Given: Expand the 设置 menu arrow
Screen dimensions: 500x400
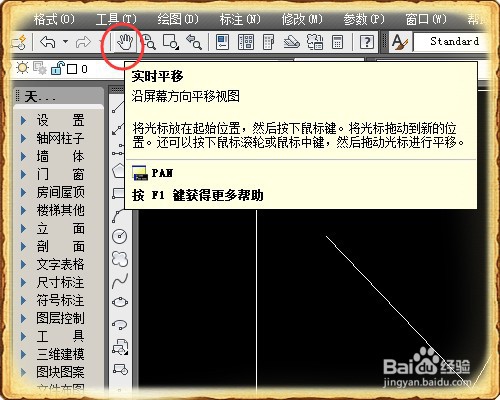Looking at the screenshot, I should (x=23, y=120).
